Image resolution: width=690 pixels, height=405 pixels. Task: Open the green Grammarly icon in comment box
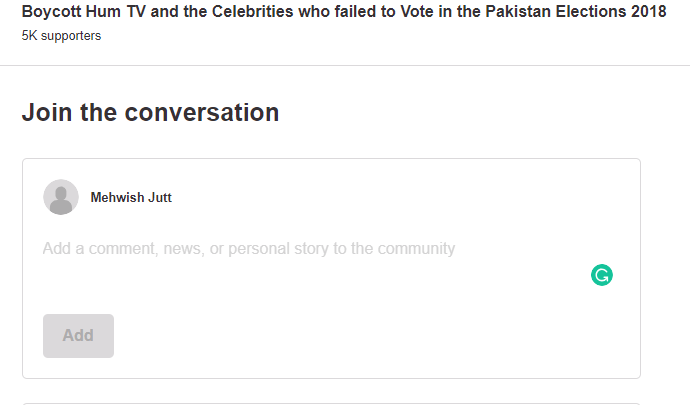point(602,275)
